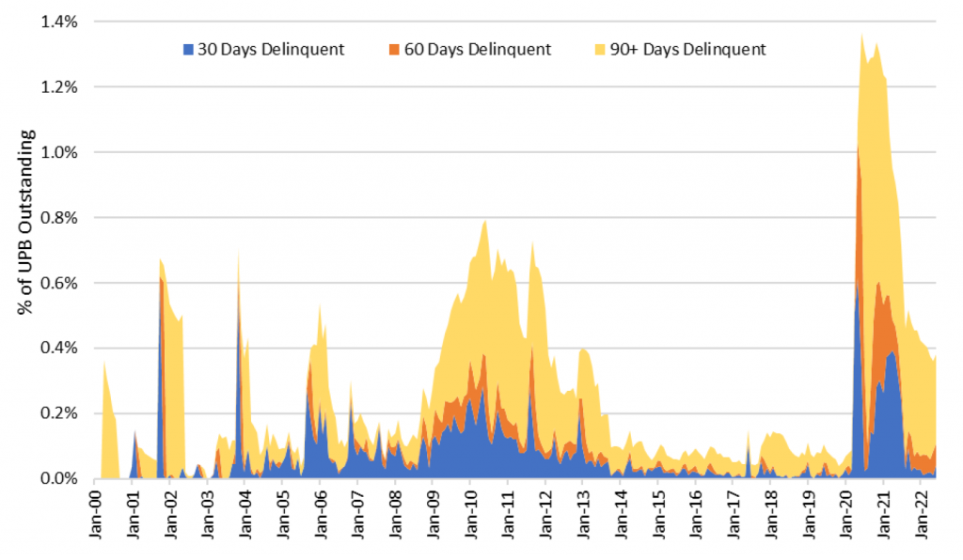Screen dimensions: 963x560
Task: Click the orange spike top near mid-2020
Action: click(x=857, y=148)
